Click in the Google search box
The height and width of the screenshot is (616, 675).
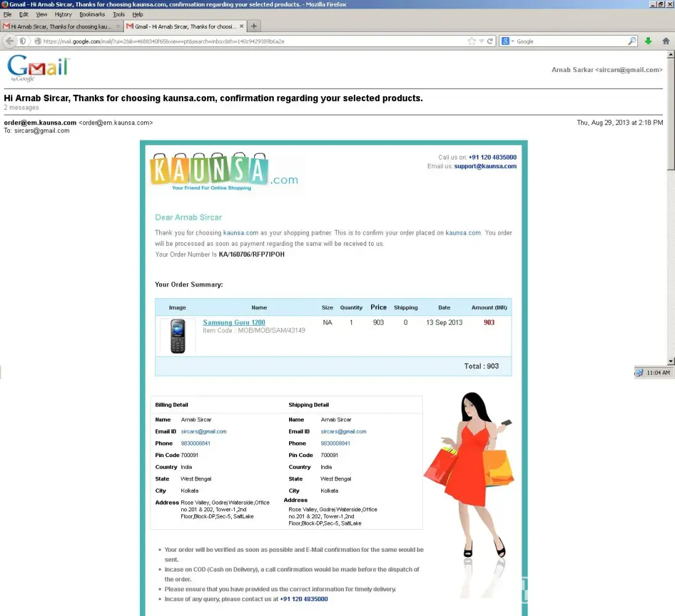[x=571, y=41]
